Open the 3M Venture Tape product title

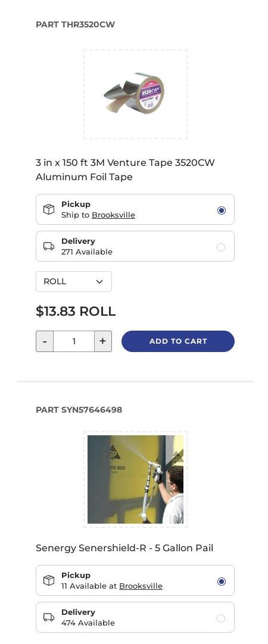[126, 169]
